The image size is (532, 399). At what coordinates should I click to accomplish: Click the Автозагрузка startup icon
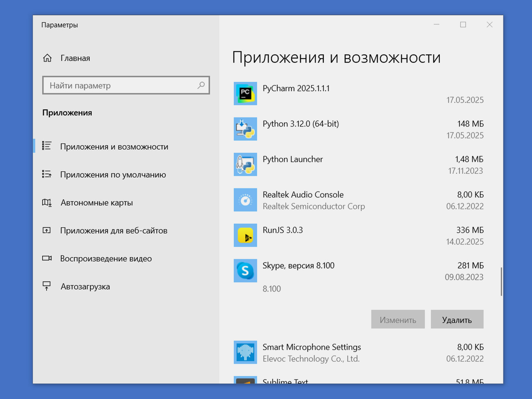[x=47, y=286]
